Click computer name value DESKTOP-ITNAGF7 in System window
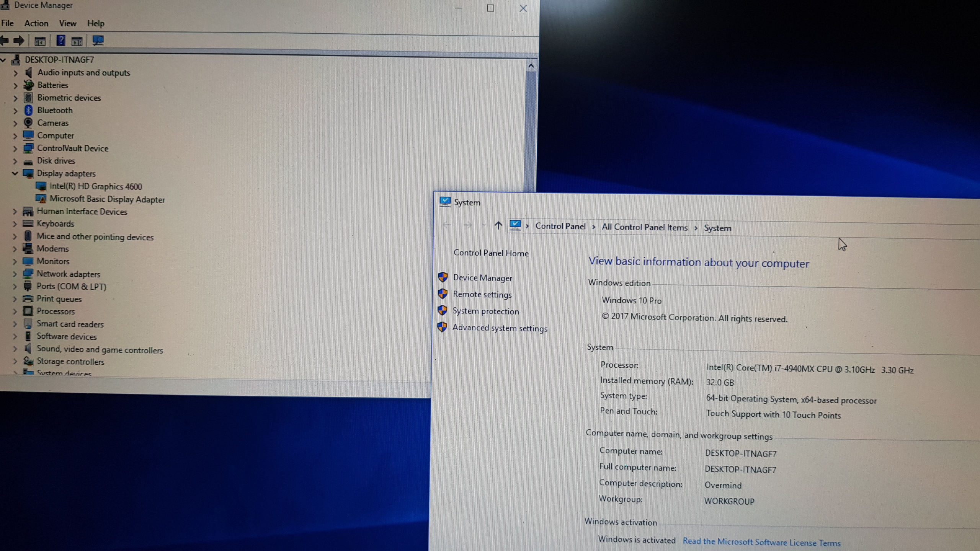This screenshot has height=551, width=980. (x=741, y=453)
